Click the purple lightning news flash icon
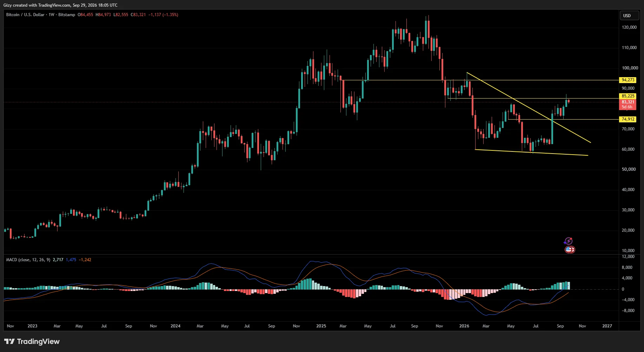 [568, 241]
